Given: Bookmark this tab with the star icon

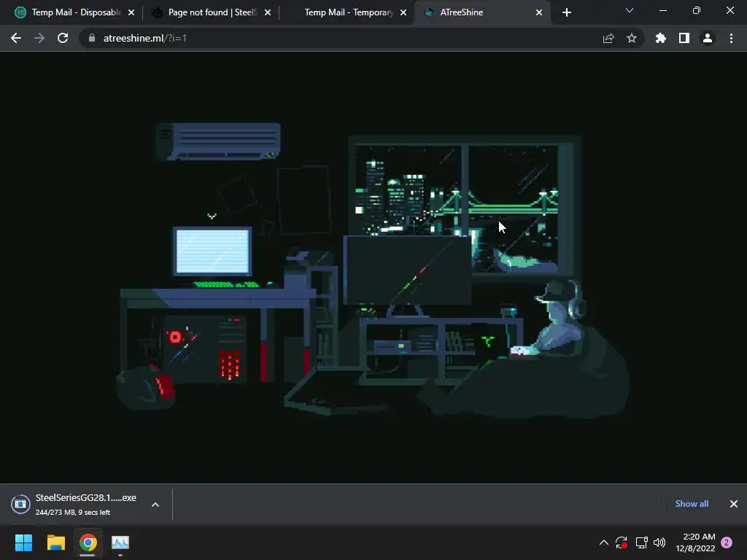Looking at the screenshot, I should (632, 38).
